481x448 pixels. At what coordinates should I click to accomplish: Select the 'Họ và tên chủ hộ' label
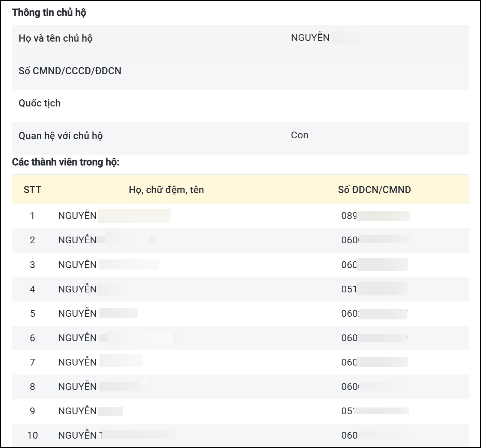(x=56, y=38)
